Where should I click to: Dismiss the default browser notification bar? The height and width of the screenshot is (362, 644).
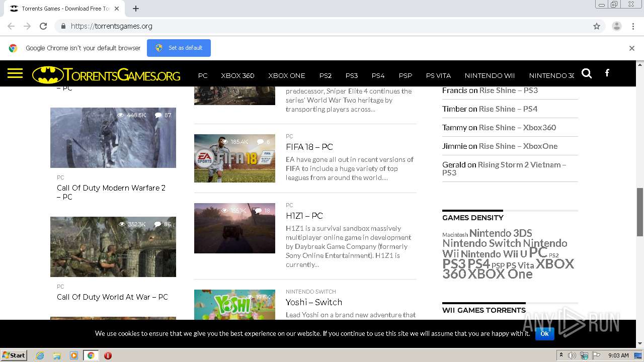tap(631, 48)
